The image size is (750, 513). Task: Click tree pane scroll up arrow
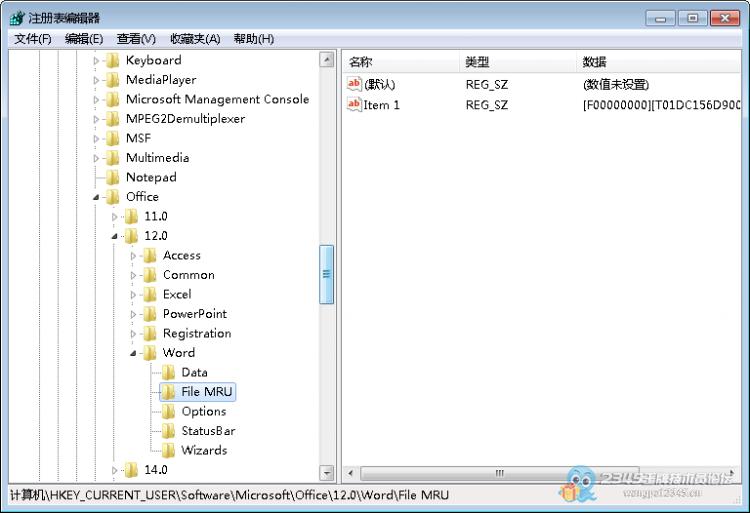click(327, 60)
